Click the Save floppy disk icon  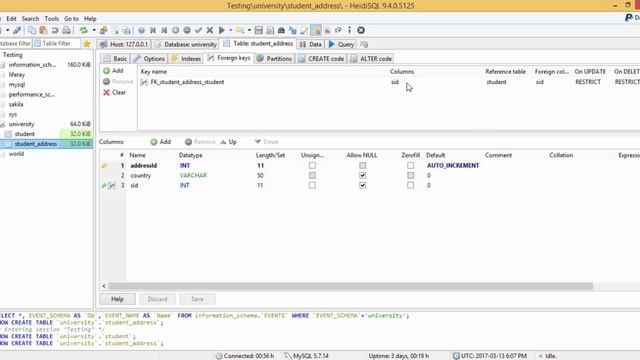tap(258, 30)
